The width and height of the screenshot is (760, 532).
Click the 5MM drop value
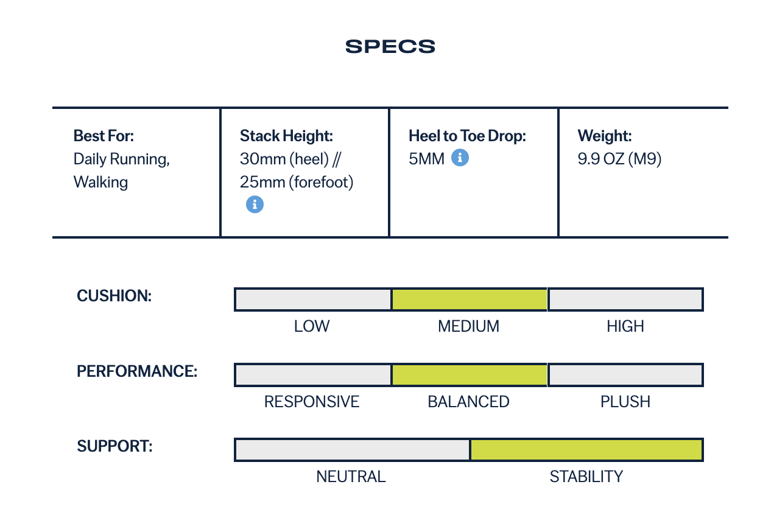(427, 159)
